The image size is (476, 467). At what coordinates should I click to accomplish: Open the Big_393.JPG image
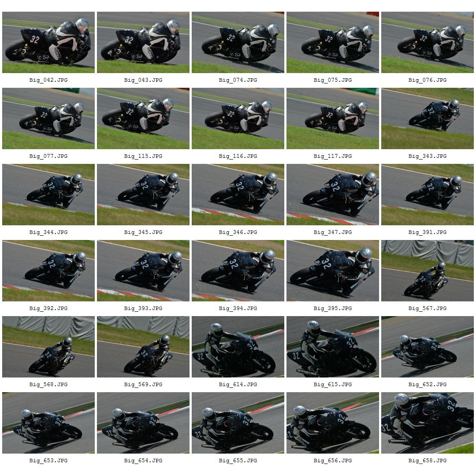pyautogui.click(x=143, y=271)
